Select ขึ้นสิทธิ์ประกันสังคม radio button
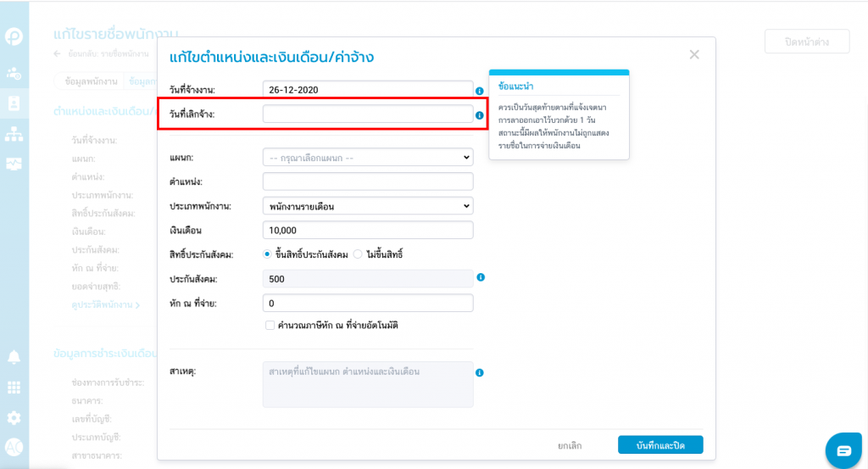This screenshot has width=868, height=469. 267,254
